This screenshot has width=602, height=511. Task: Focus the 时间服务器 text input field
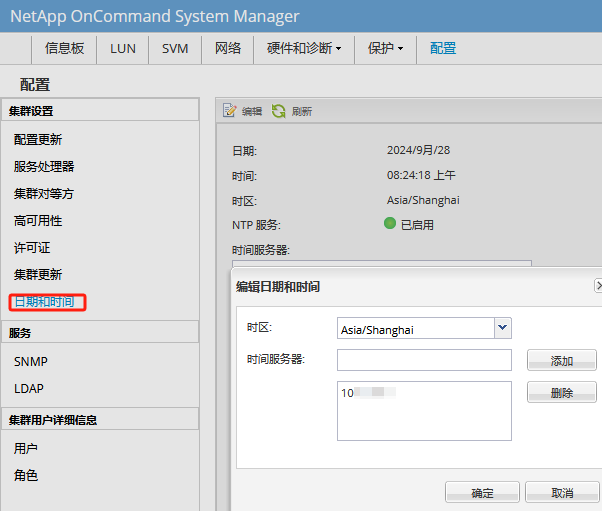pyautogui.click(x=424, y=360)
